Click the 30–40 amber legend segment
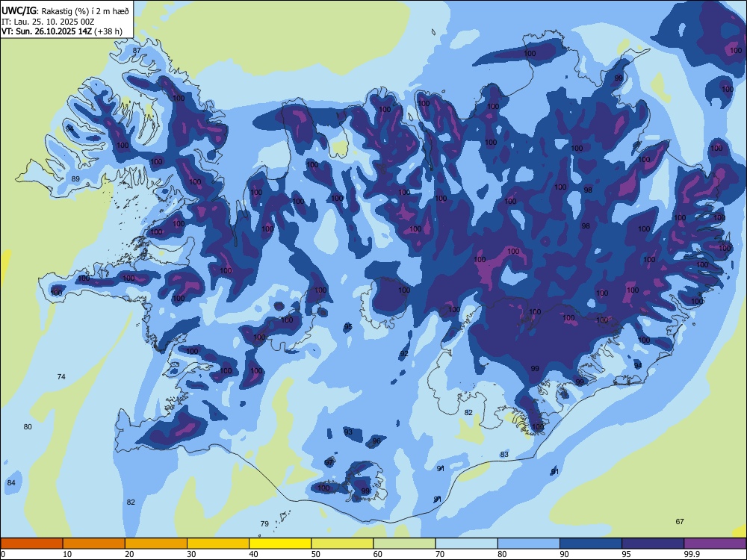This screenshot has height=560, width=747. tap(218, 544)
